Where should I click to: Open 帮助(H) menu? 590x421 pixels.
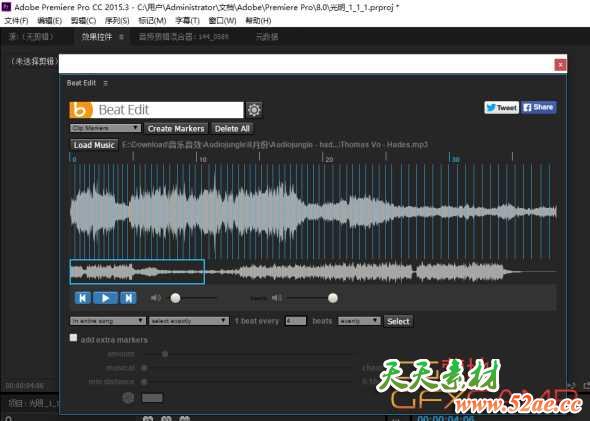[258, 21]
